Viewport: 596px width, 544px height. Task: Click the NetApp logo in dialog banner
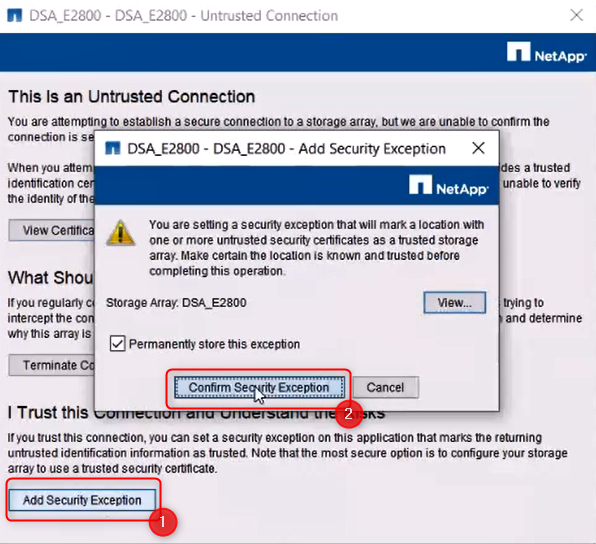coord(449,185)
